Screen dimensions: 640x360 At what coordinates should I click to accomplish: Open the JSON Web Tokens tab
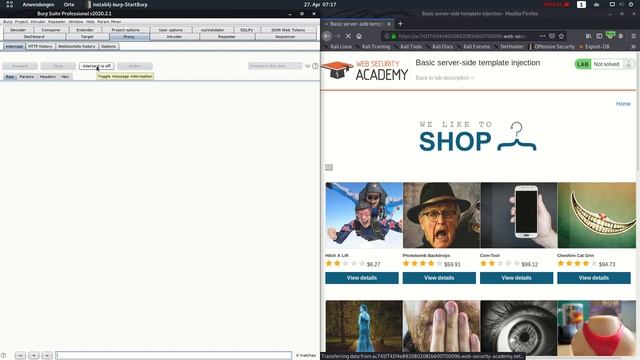click(x=288, y=30)
